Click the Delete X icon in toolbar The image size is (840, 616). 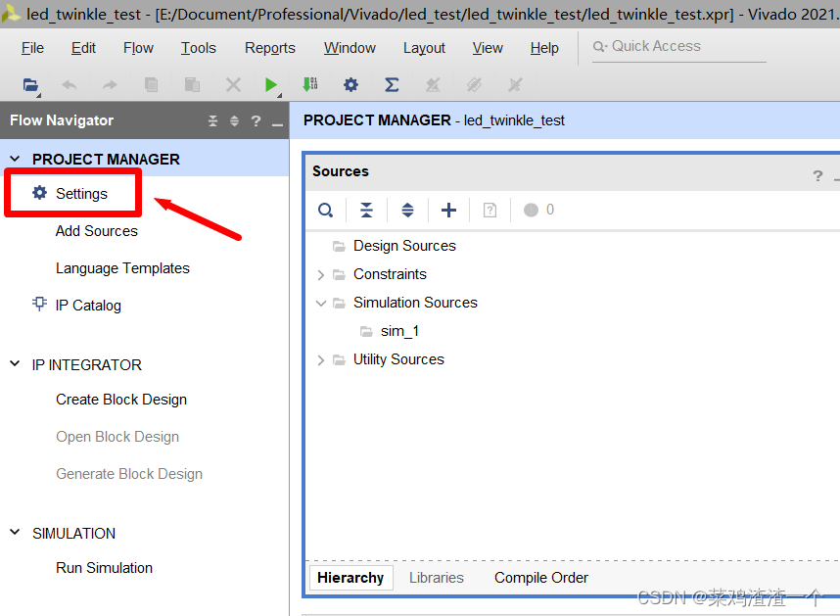tap(233, 84)
